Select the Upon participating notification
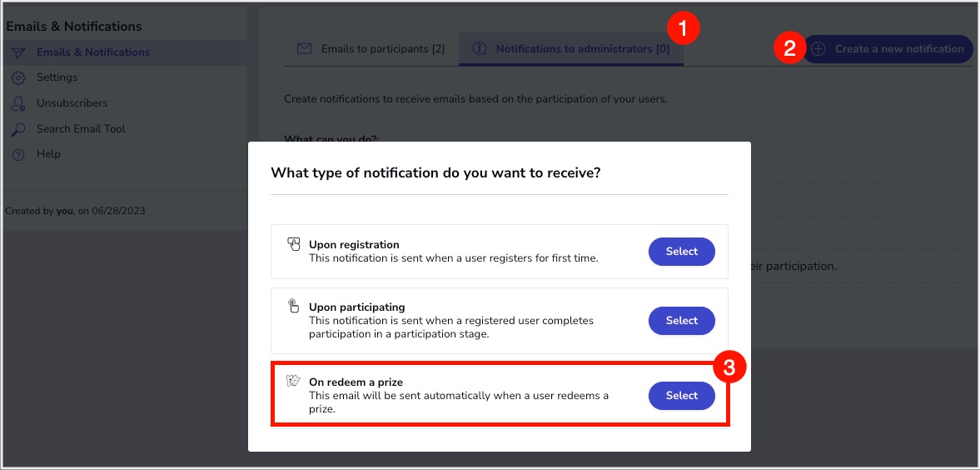 click(681, 321)
